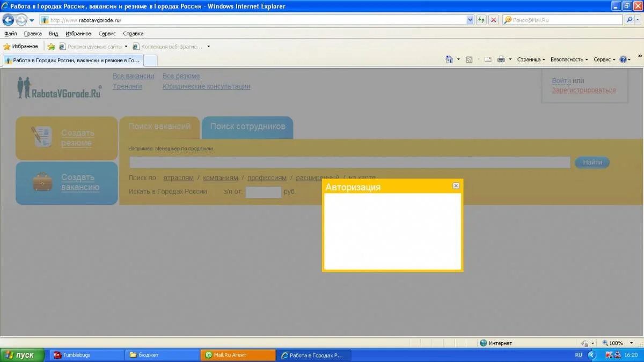This screenshot has height=362, width=644.
Task: Expand the Home button dropdown arrow
Action: click(458, 60)
